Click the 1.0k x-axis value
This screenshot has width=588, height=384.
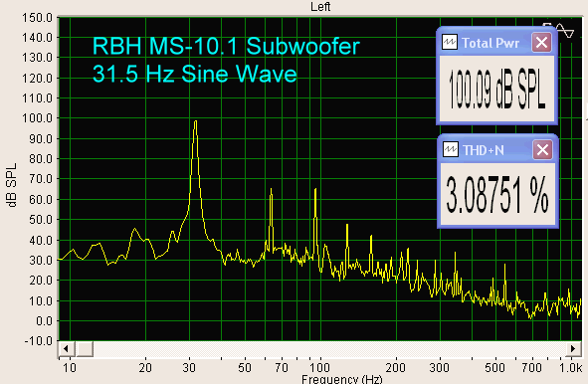(570, 367)
